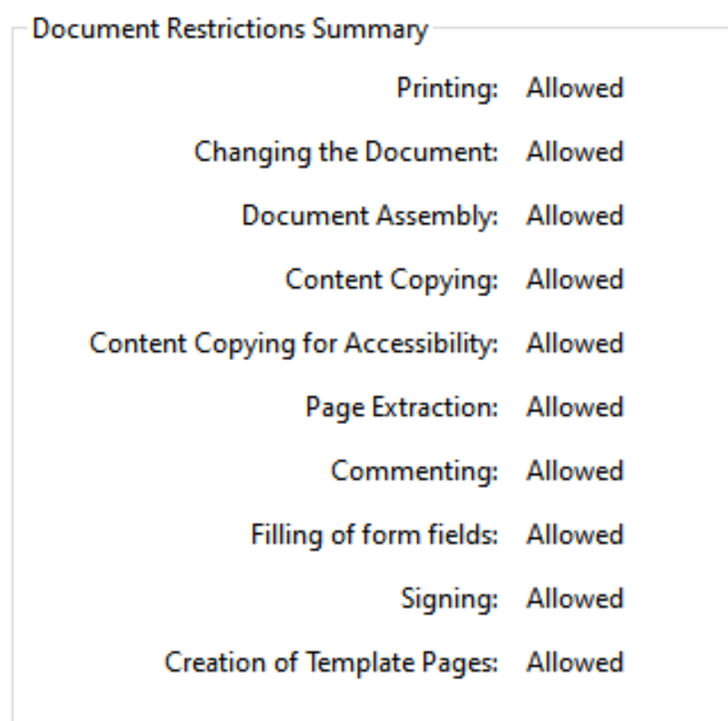Click Allowed next to Filling of form fields

click(x=575, y=534)
